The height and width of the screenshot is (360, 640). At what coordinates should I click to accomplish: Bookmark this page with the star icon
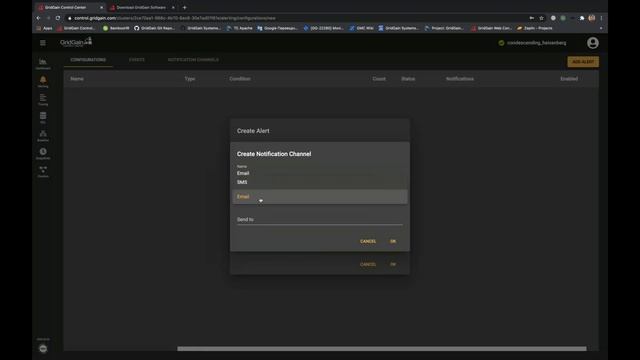coord(542,18)
